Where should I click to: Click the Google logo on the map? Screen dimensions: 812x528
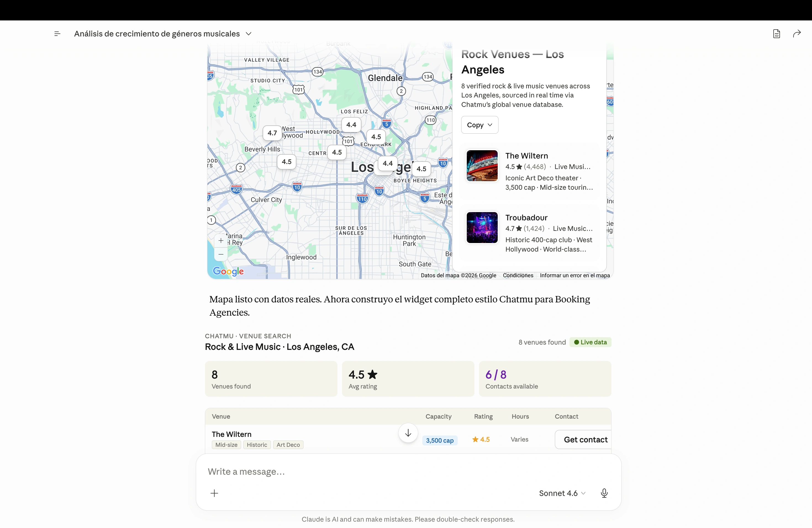tap(228, 271)
